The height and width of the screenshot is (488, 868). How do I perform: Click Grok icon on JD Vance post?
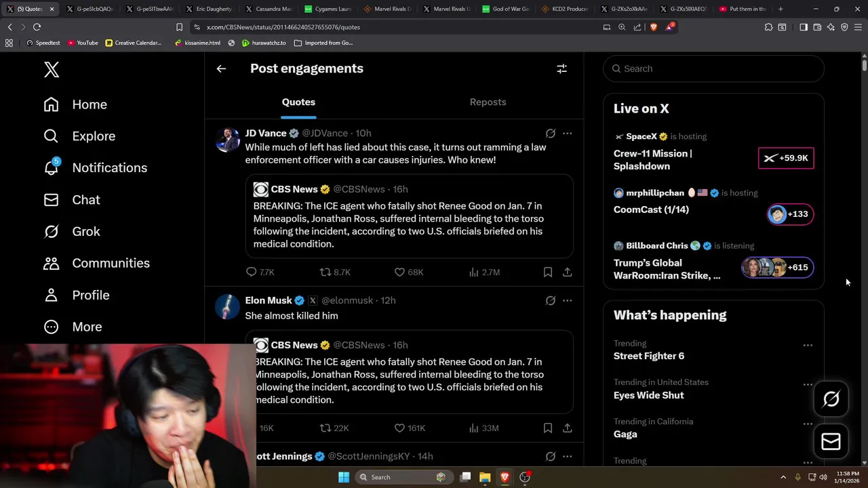click(551, 134)
